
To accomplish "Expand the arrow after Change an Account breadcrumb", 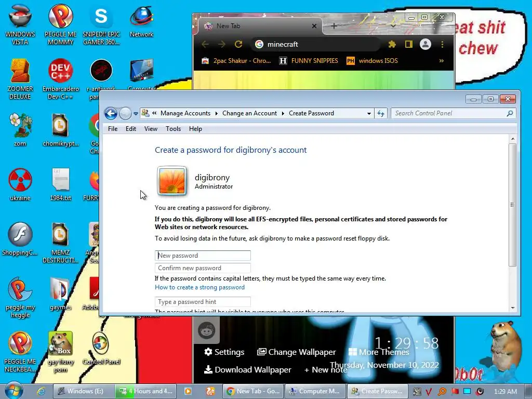I will pos(283,113).
